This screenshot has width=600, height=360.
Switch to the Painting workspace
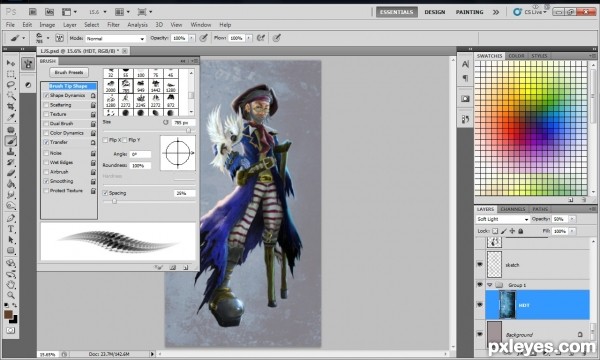click(470, 12)
